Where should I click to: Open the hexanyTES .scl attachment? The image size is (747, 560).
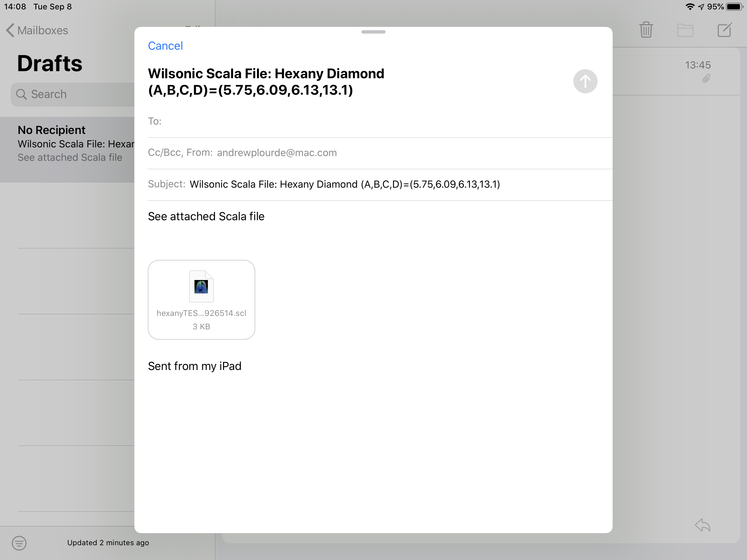(201, 299)
